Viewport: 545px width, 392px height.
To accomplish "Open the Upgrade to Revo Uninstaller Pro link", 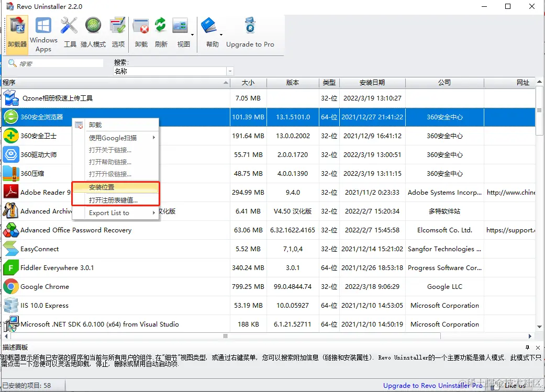I will (x=432, y=385).
